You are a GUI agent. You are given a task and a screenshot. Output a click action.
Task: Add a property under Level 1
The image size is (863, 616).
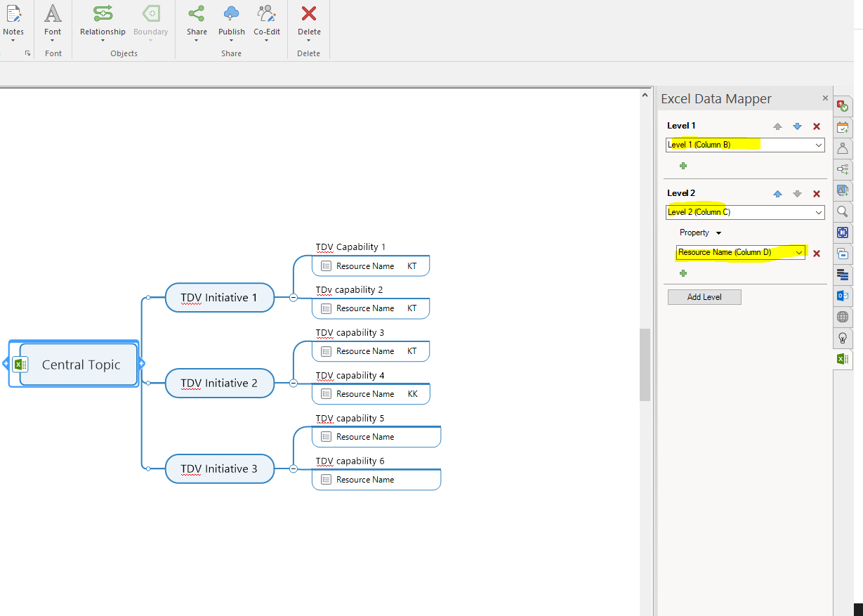pyautogui.click(x=683, y=166)
